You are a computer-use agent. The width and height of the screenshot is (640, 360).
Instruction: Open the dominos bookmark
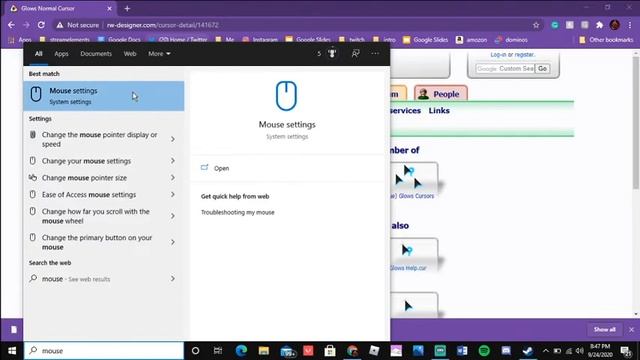511,40
